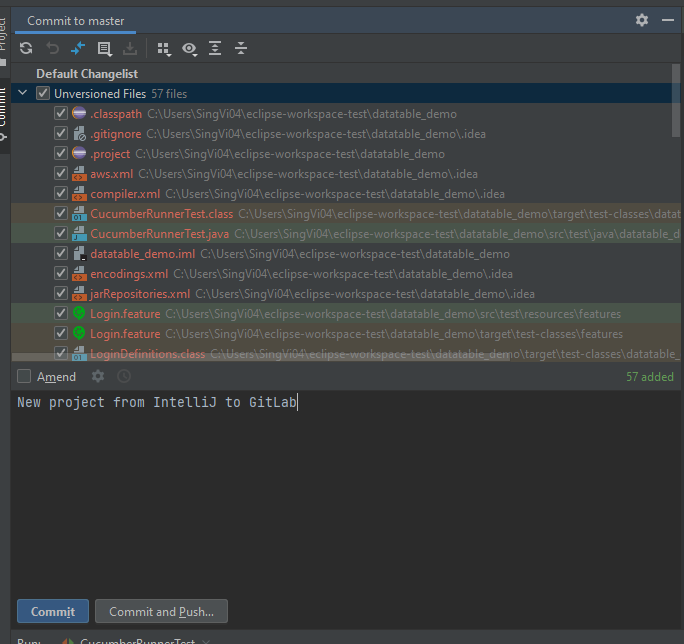Image resolution: width=684 pixels, height=644 pixels.
Task: Select Login.feature in target test-classes
Action: (125, 334)
